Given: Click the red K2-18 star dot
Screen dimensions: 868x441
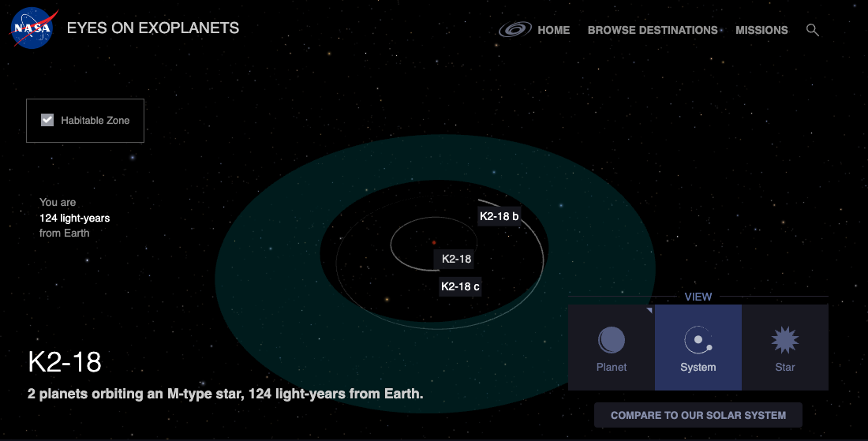Looking at the screenshot, I should (x=433, y=243).
